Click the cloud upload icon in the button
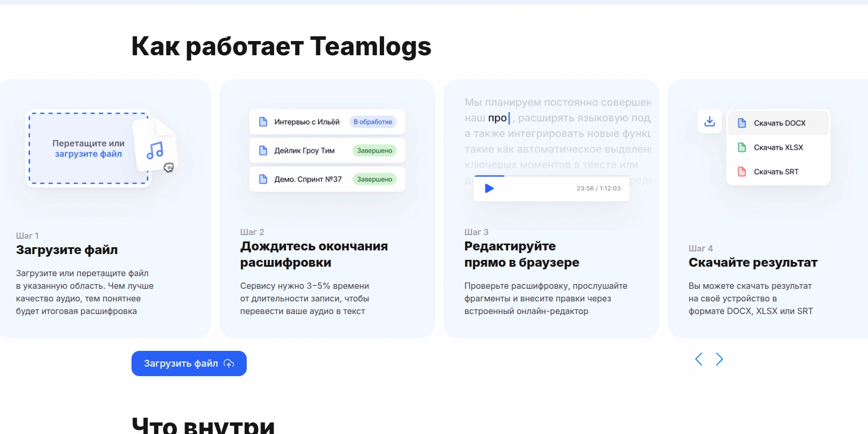 point(229,364)
